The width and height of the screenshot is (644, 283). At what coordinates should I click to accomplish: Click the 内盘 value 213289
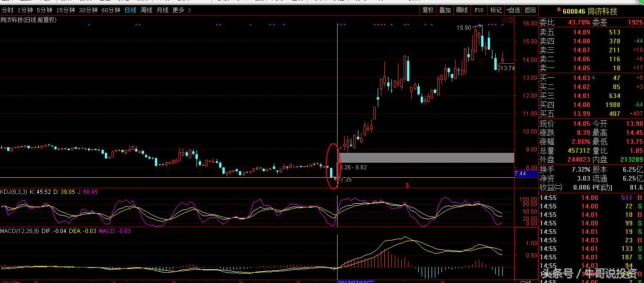coord(632,160)
